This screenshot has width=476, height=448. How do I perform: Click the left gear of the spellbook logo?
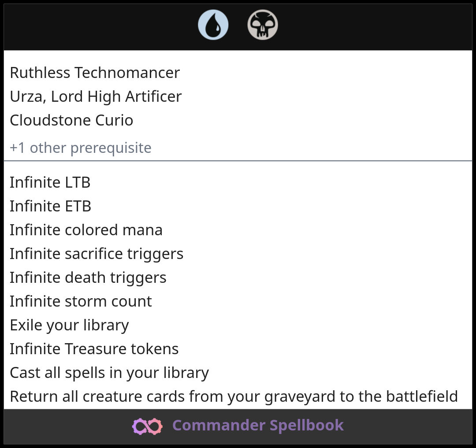click(x=139, y=426)
